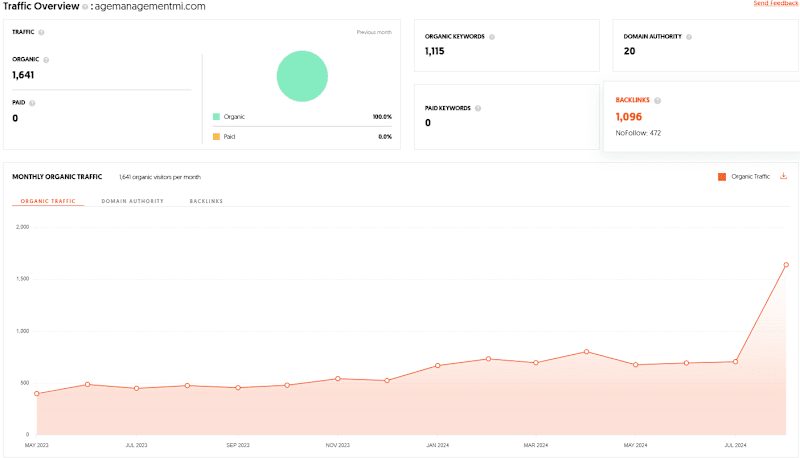Click the 0.0% paid share value
Viewport: 800px width, 458px height.
coord(385,137)
